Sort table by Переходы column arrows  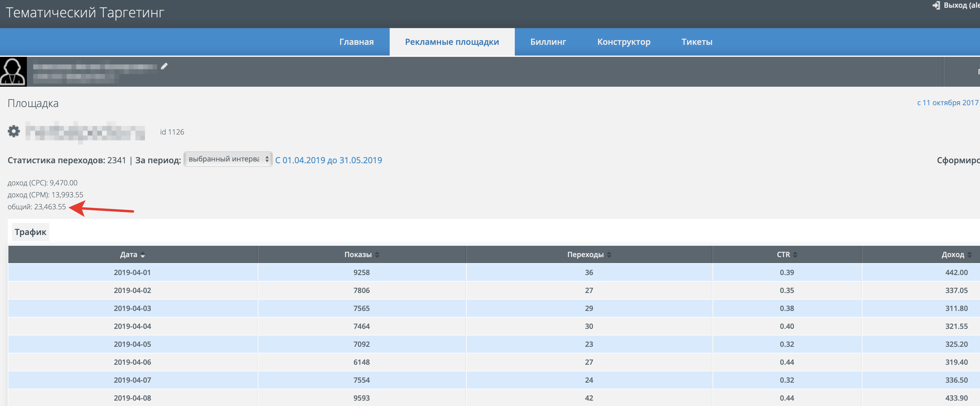[609, 255]
